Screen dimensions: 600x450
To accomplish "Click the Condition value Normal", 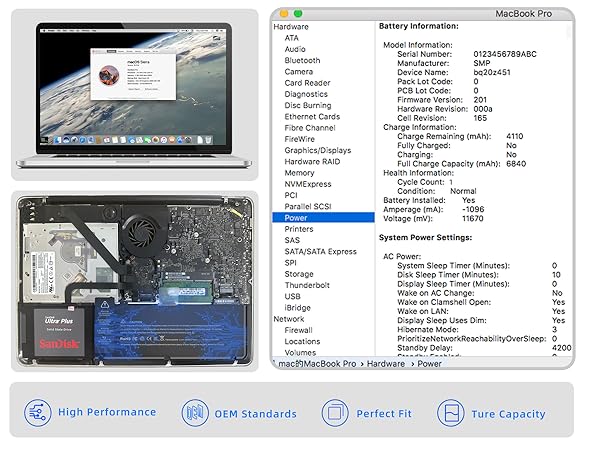I will click(x=463, y=191).
